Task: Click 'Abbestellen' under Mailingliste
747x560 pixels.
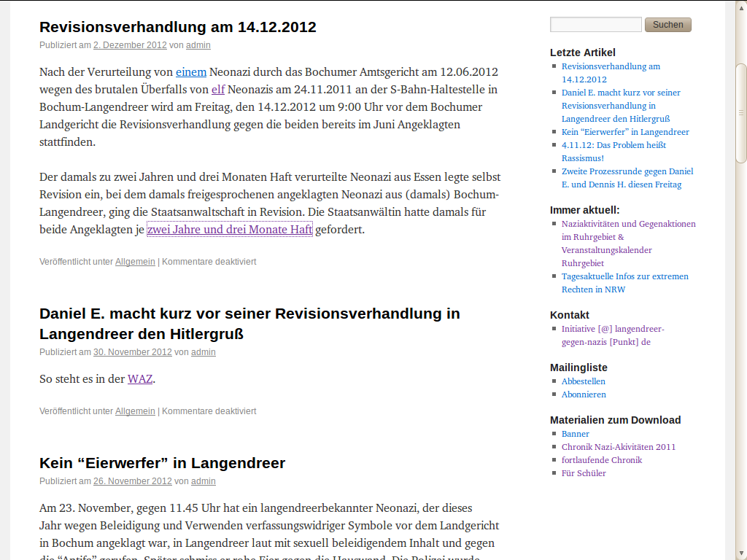Action: (583, 381)
